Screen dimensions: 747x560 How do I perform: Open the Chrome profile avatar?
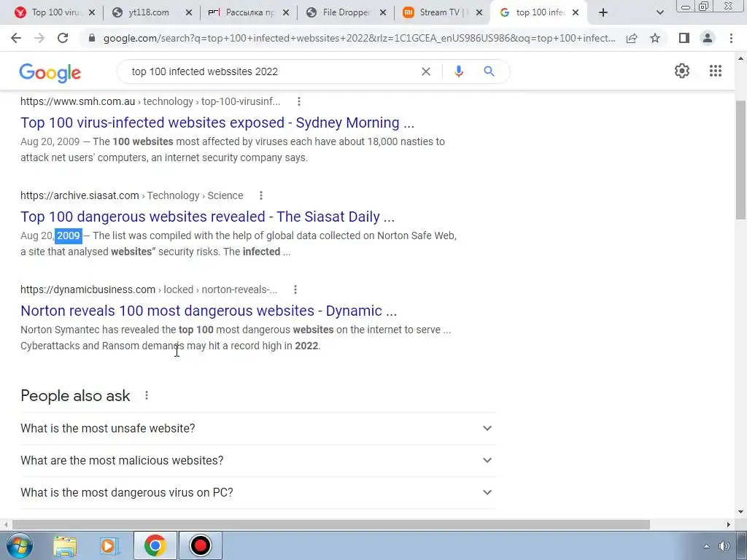tap(708, 38)
